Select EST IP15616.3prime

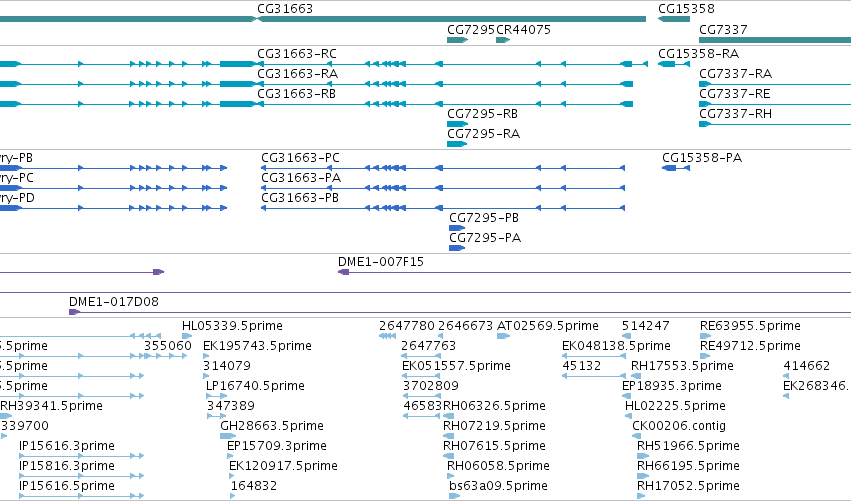tap(67, 447)
